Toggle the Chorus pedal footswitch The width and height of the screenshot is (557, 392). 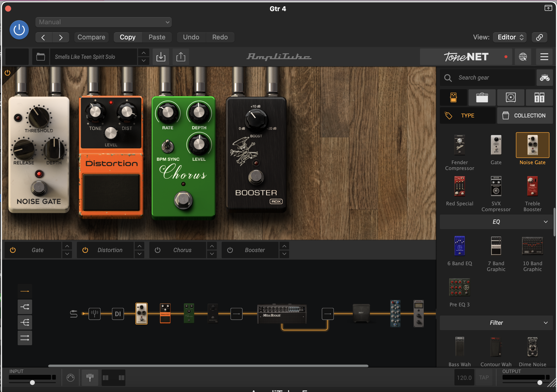click(x=183, y=200)
